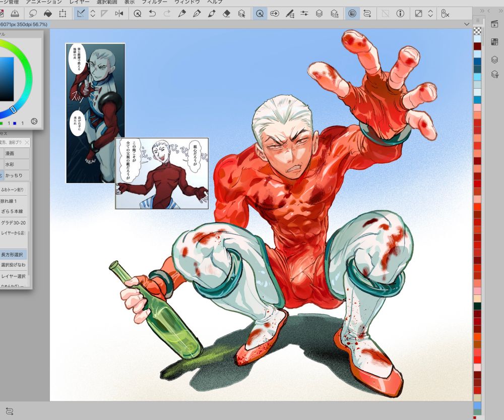The height and width of the screenshot is (420, 504).
Task: Open the clapperboard animation panel icon
Action: (494, 24)
